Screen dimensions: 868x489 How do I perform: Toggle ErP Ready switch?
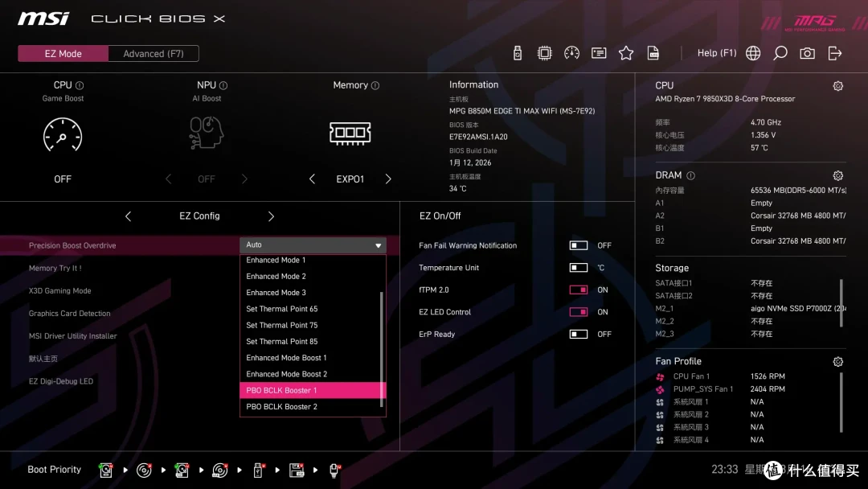[579, 334]
